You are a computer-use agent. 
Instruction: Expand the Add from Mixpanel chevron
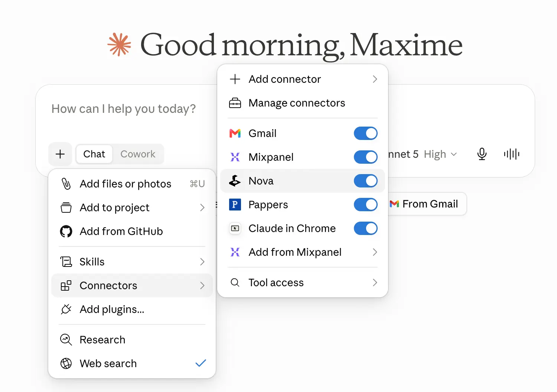375,252
